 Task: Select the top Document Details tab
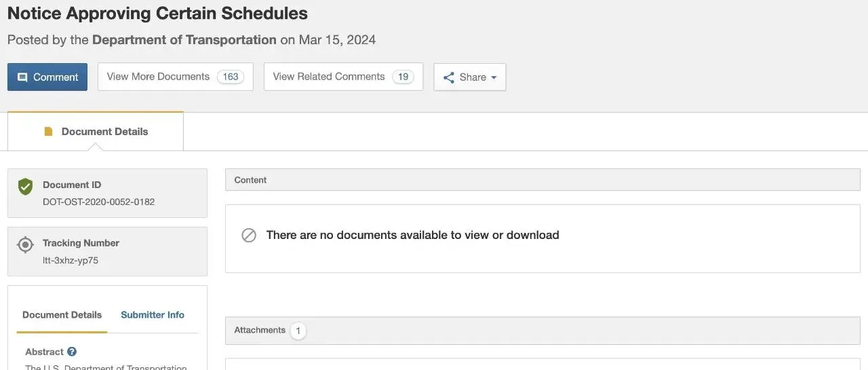(96, 132)
